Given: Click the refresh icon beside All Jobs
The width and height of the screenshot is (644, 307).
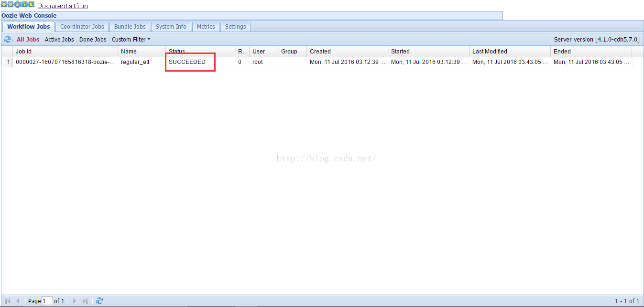Looking at the screenshot, I should click(x=8, y=40).
